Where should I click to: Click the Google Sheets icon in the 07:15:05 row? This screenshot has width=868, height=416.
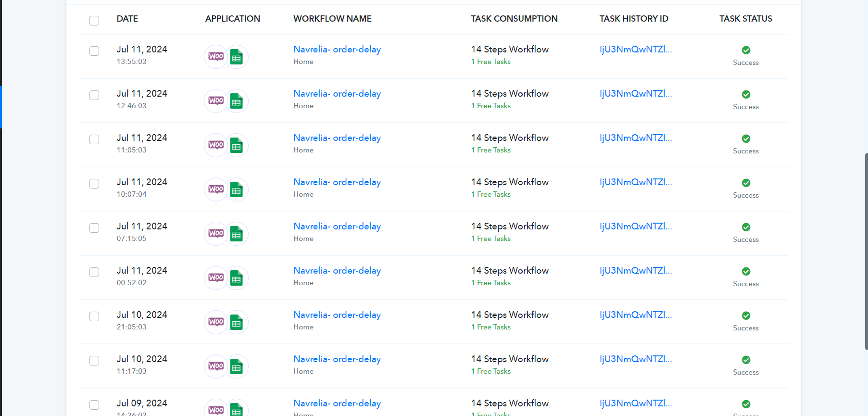click(x=237, y=234)
